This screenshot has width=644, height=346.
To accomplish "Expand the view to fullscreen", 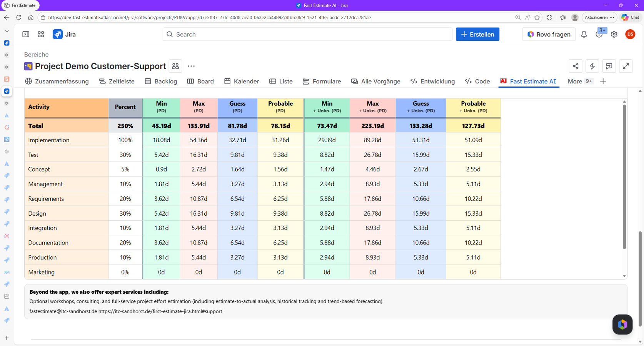I will [626, 66].
